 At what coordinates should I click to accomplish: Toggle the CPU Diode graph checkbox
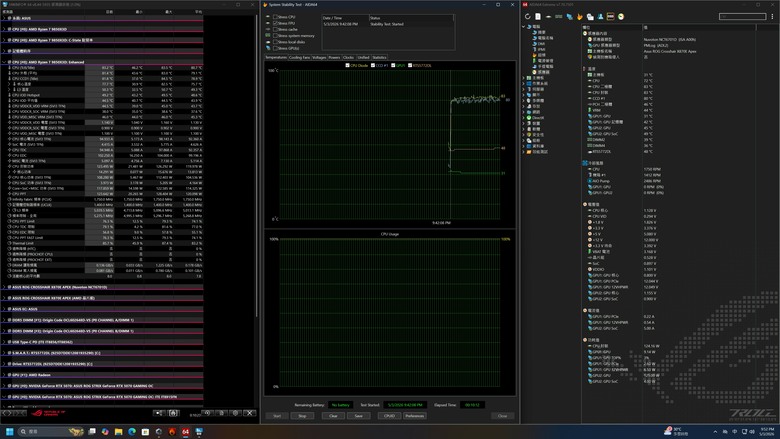347,65
